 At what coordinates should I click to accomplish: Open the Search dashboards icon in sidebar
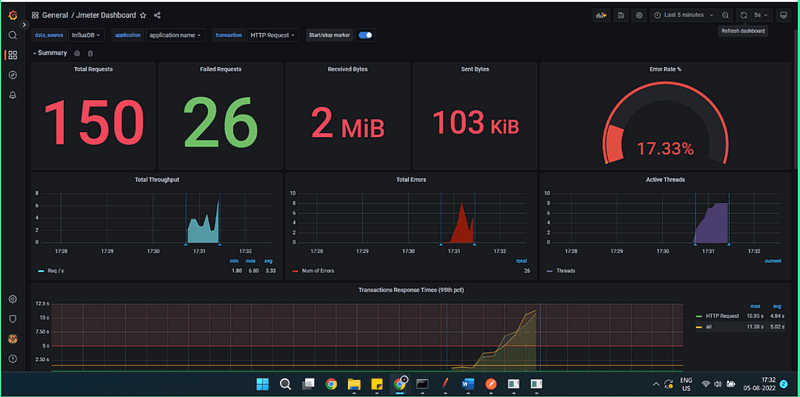13,35
